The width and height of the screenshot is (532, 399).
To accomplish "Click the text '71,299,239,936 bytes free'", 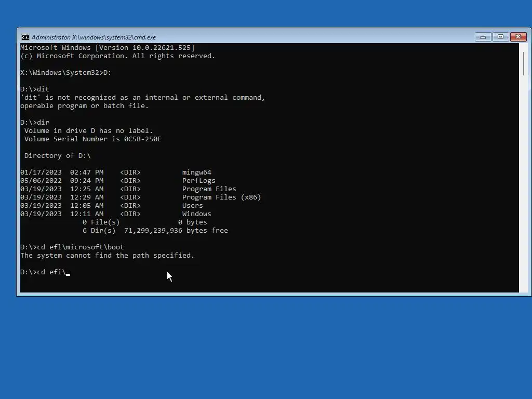I will point(176,230).
